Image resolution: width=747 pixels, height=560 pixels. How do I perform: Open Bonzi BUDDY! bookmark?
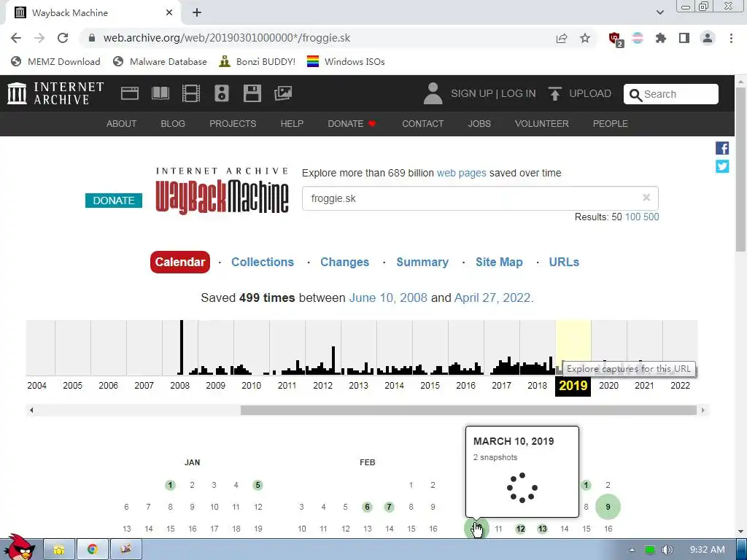coord(258,61)
